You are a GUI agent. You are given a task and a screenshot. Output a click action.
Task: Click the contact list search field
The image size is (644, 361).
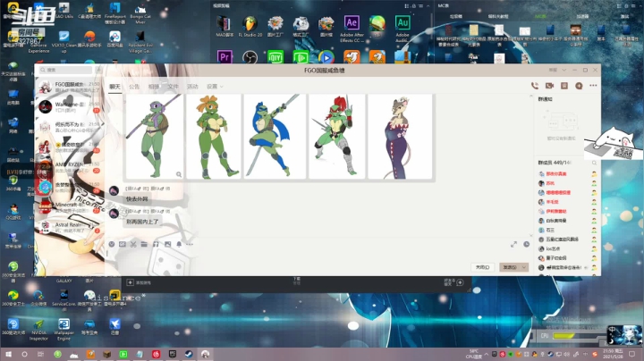(x=65, y=71)
